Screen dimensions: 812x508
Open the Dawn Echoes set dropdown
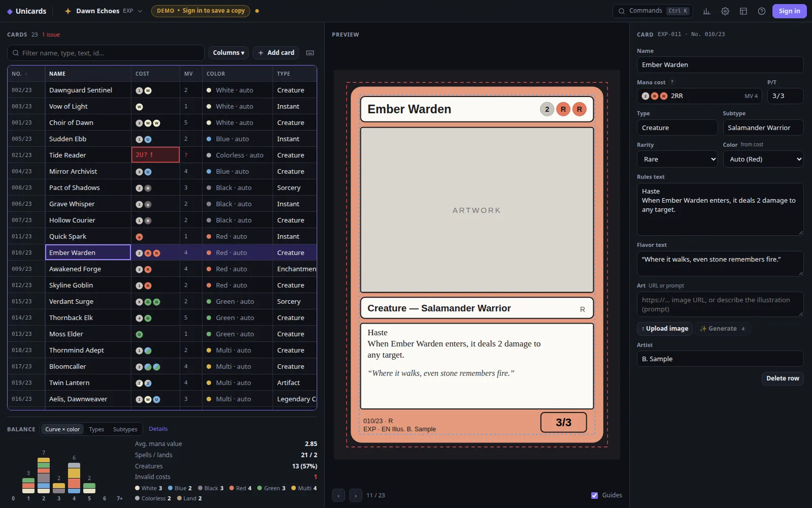click(x=104, y=11)
